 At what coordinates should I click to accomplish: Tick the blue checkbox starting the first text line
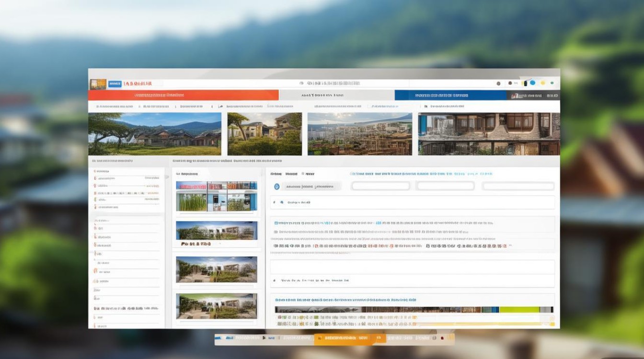pos(276,223)
